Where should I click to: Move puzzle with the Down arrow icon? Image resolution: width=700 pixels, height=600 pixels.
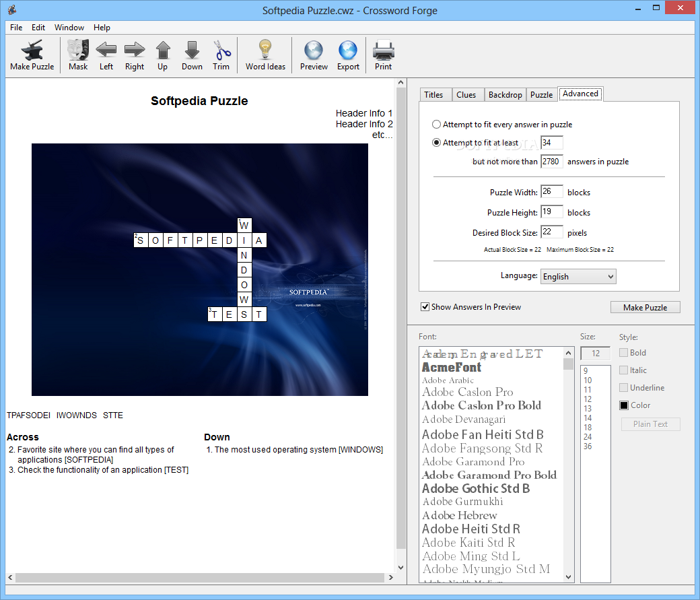192,55
